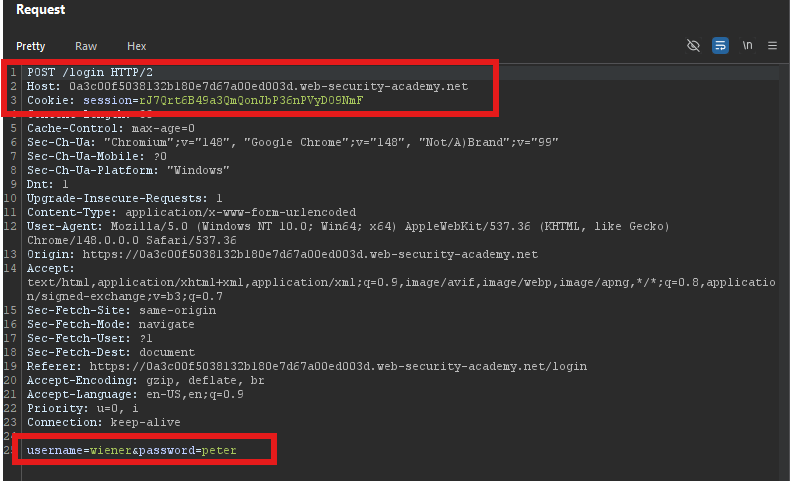Toggle the hide non-printable eye-slash icon

693,46
